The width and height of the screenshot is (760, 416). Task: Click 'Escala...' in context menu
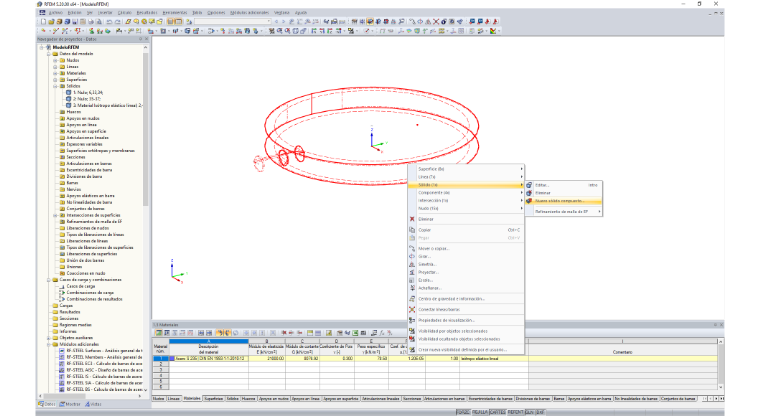click(x=426, y=280)
